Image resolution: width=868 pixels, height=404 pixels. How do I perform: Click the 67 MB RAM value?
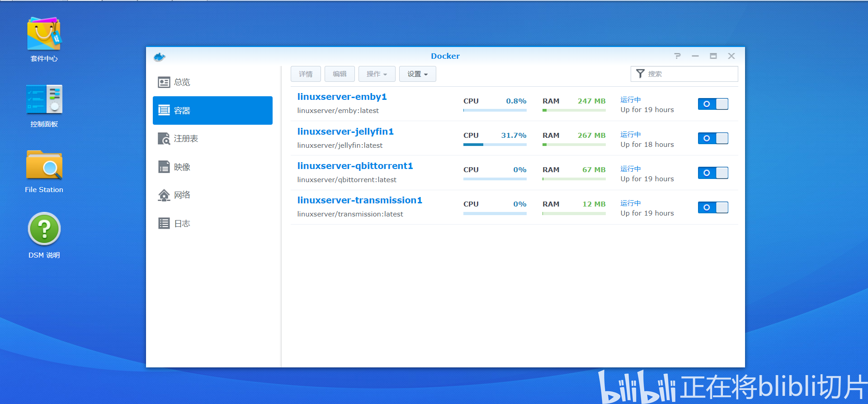(594, 170)
